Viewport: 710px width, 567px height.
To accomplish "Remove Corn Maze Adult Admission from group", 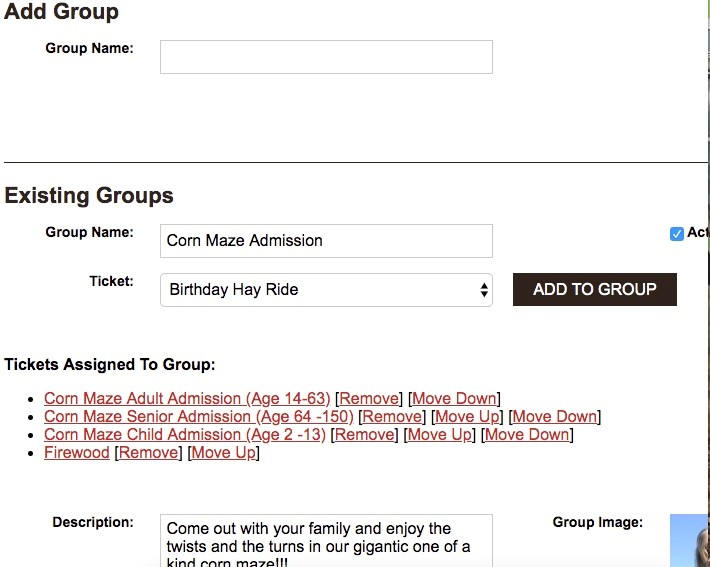I will pyautogui.click(x=369, y=399).
